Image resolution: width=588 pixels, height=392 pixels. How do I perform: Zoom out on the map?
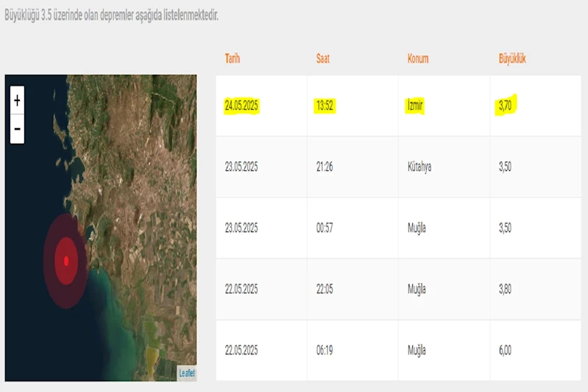pos(17,130)
